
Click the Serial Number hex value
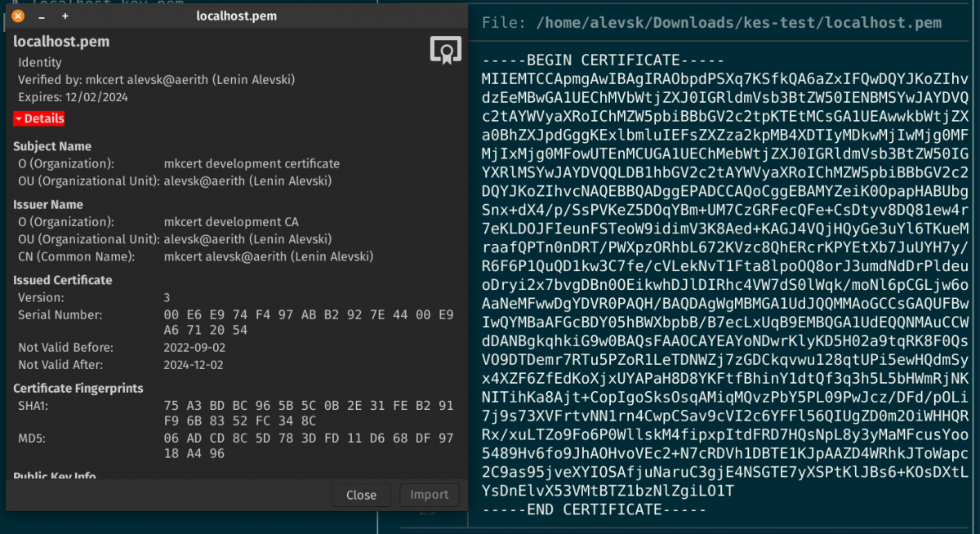click(x=308, y=323)
